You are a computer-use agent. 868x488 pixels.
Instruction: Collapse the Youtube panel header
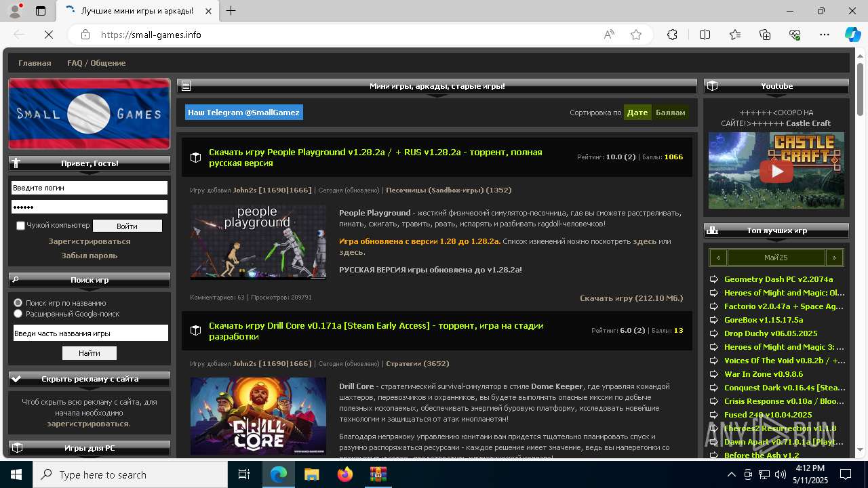click(776, 86)
